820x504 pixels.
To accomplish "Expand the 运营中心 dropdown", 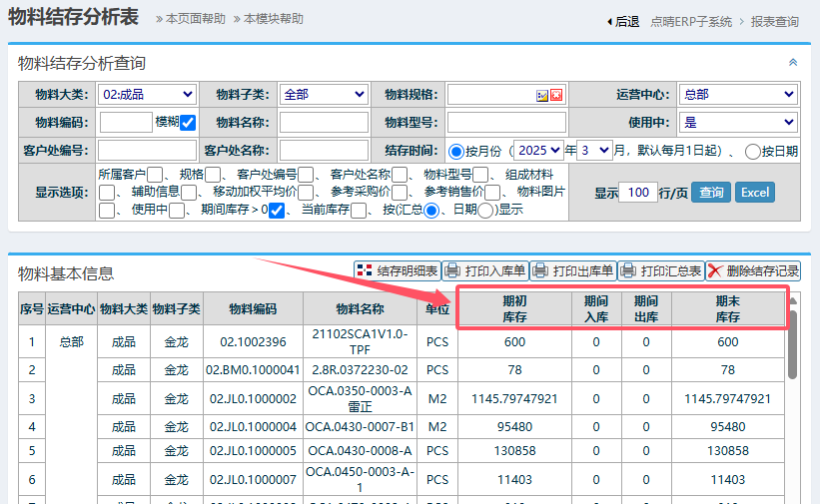I will click(x=737, y=95).
